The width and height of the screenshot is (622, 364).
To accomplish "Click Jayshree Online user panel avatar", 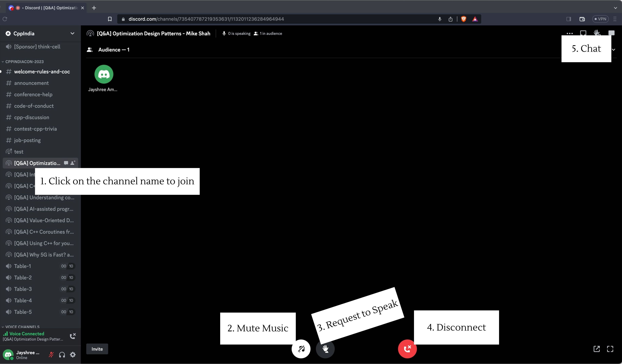I will point(8,355).
